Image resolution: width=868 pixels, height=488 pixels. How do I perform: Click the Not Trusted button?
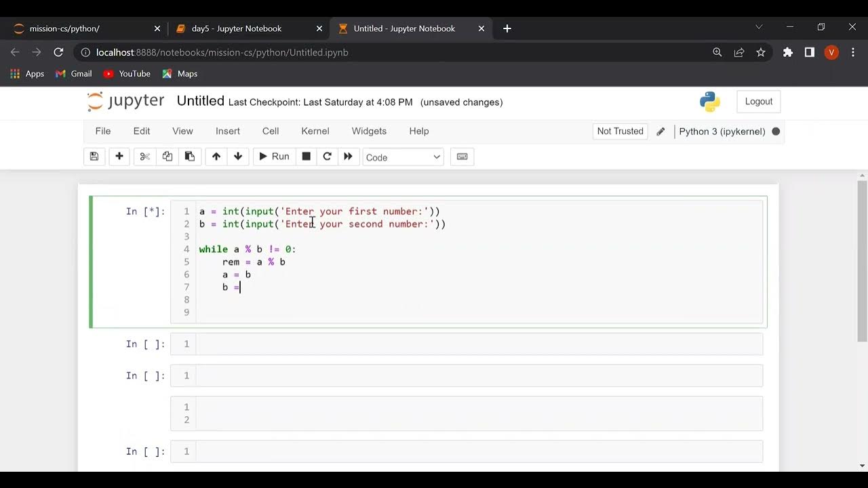(x=620, y=131)
